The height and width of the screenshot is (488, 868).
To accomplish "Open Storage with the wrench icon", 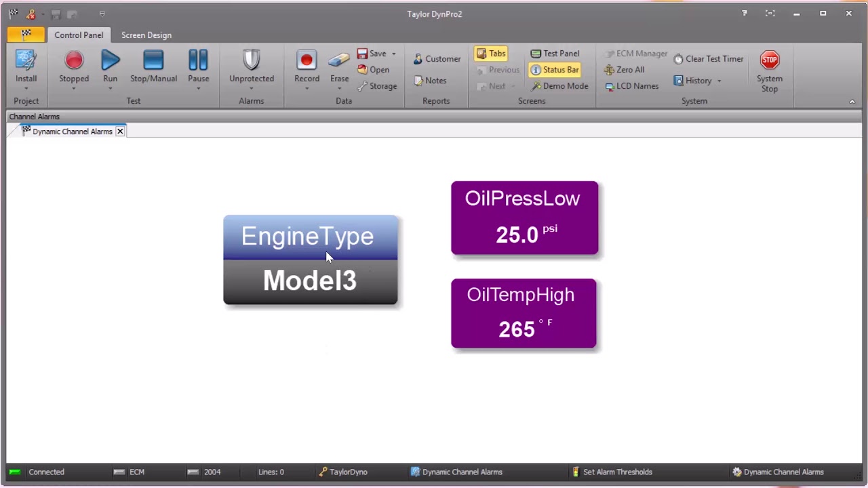I will point(362,86).
